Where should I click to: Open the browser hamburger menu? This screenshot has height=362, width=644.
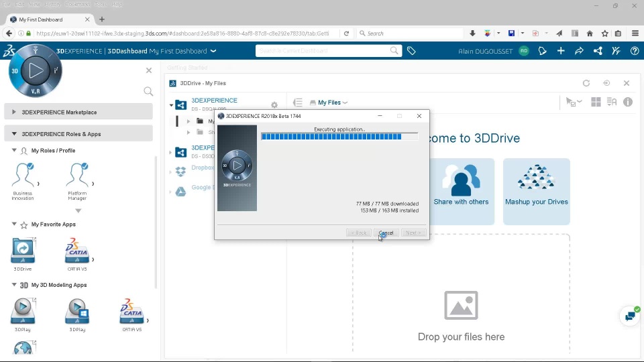click(635, 34)
